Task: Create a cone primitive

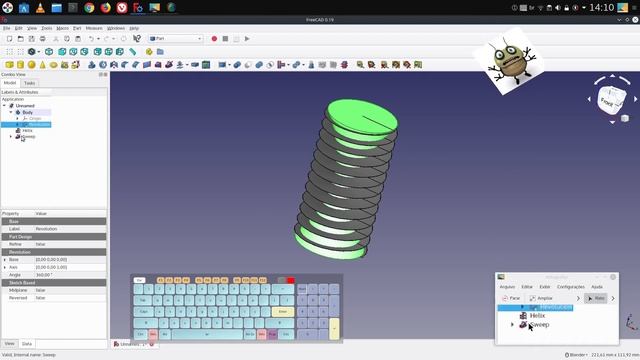Action: click(x=42, y=64)
